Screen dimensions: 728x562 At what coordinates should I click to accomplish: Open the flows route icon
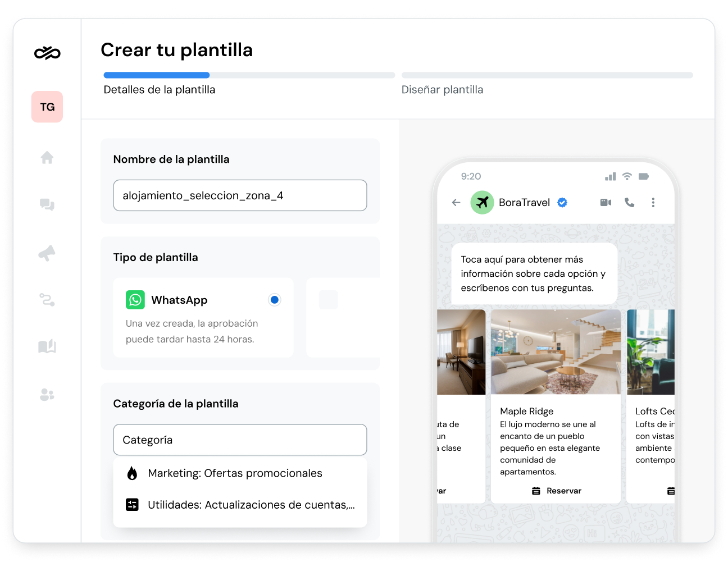pos(47,300)
